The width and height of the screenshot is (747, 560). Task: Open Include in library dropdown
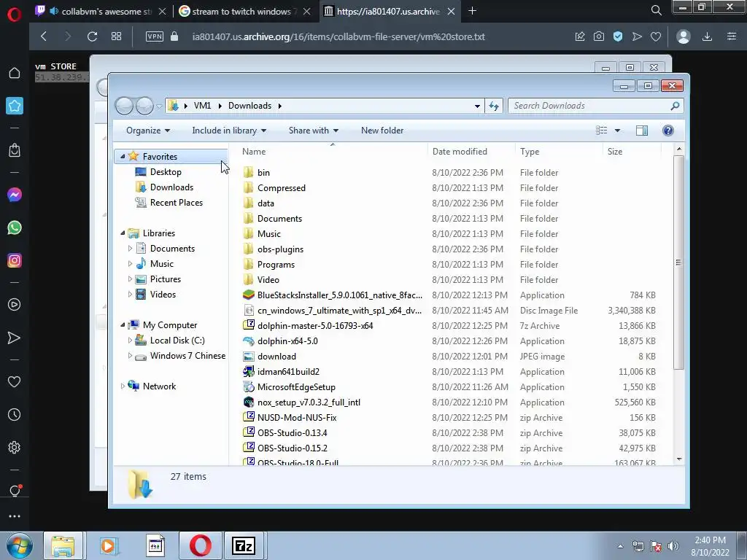tap(229, 131)
